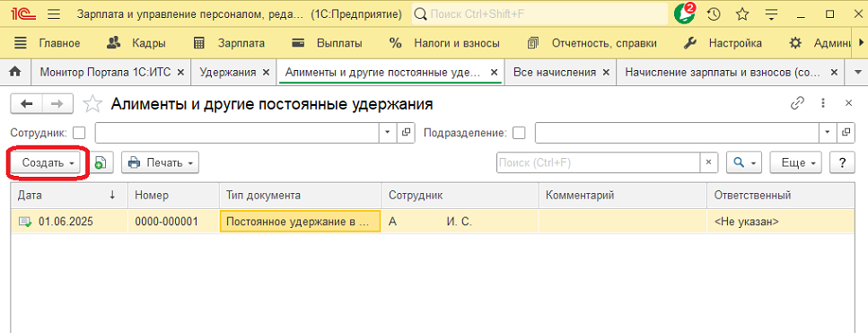This screenshot has width=868, height=333.
Task: Expand the Подразделение field dropdown arrow
Action: click(x=828, y=133)
